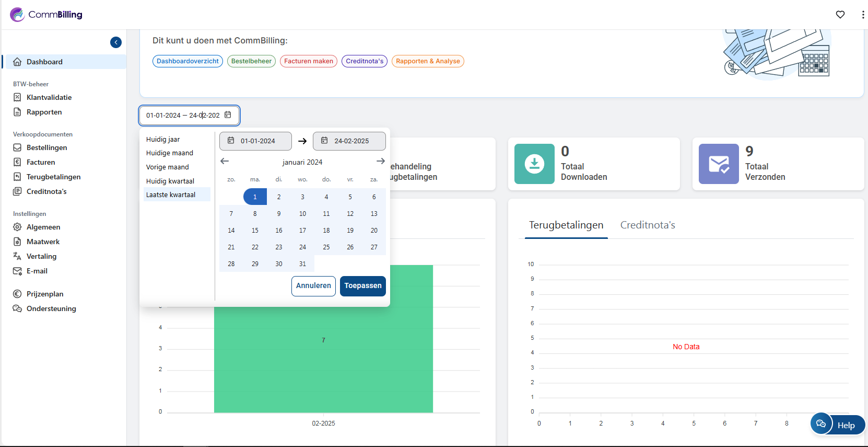Click the calendar icon in date range field
Viewport: 868px width, 447px height.
tap(228, 115)
